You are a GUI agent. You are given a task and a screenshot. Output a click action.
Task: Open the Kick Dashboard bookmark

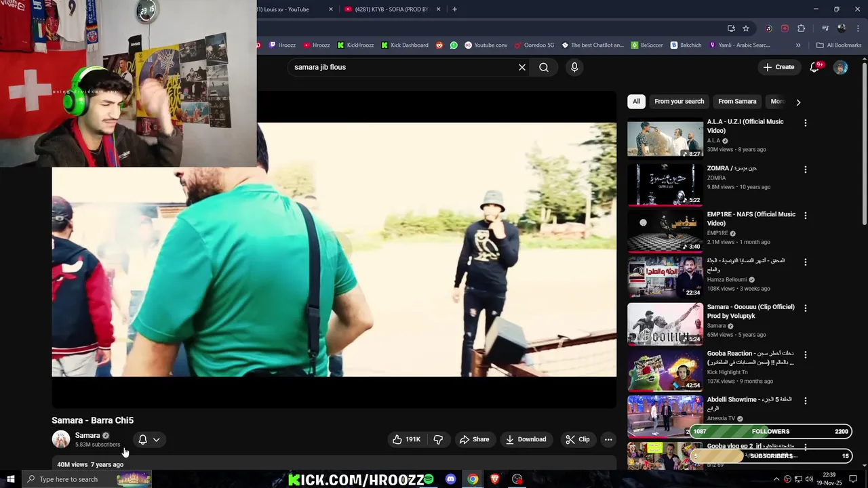point(404,45)
